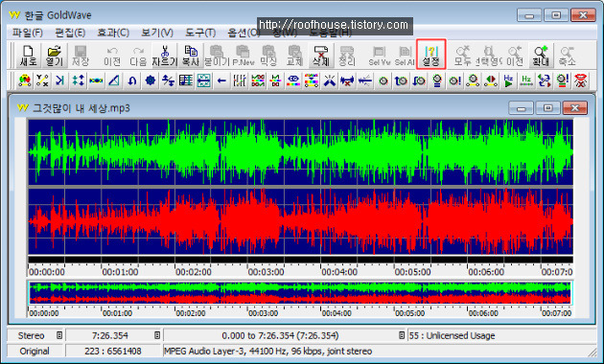604x364 pixels.
Task: Delete selection with 삭제 button
Action: tap(321, 56)
